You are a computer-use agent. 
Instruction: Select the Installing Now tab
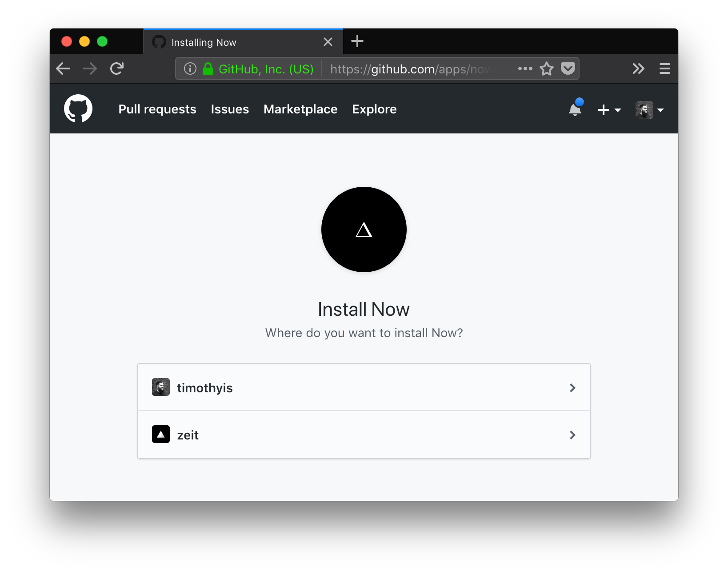pos(243,42)
